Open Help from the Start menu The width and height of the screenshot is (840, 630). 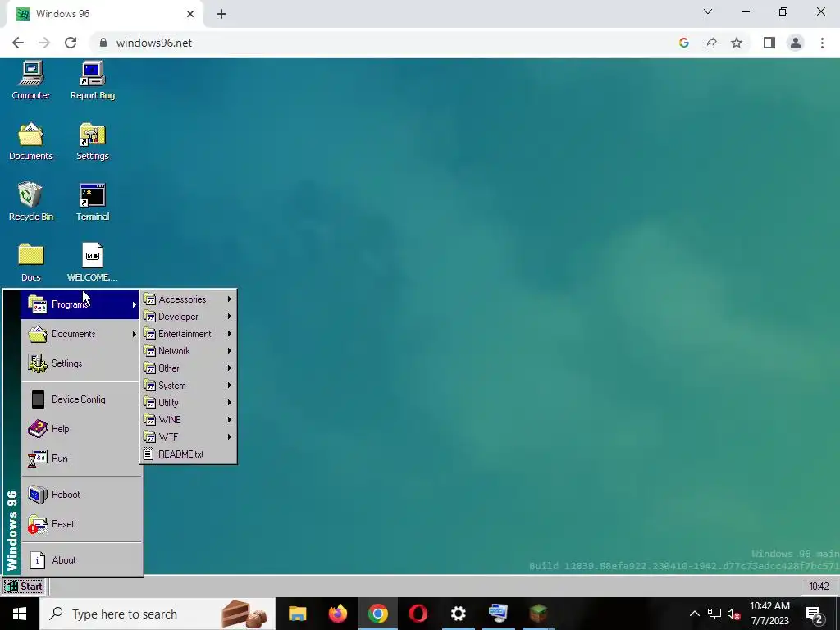click(x=80, y=428)
